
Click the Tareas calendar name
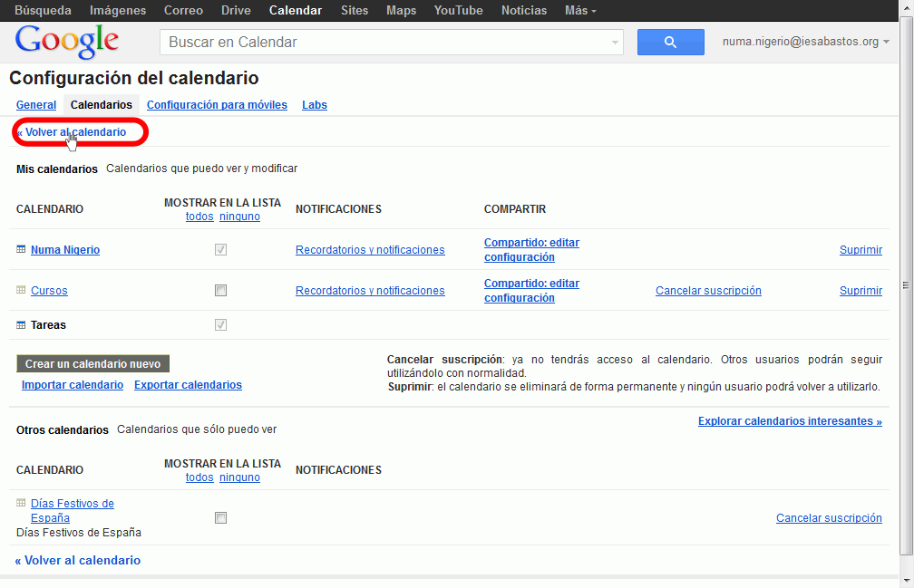tap(48, 325)
